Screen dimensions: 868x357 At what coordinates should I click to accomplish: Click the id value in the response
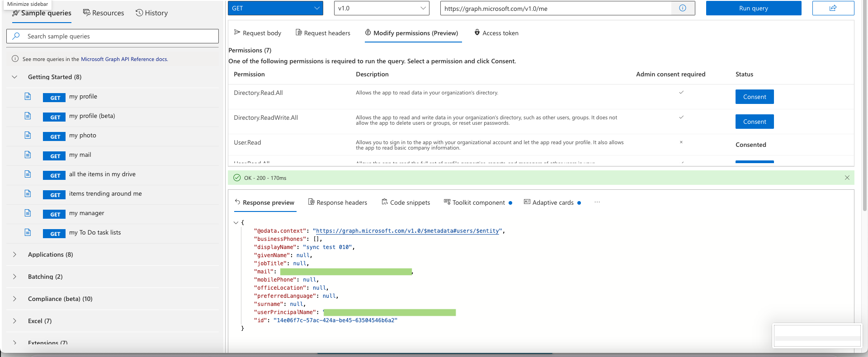coord(335,320)
